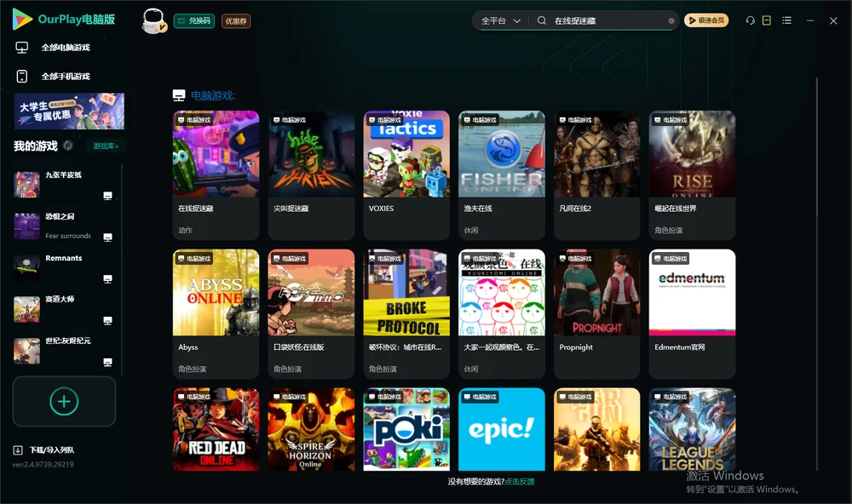
Task: Click the yellow mini-window icon in title bar
Action: click(767, 20)
